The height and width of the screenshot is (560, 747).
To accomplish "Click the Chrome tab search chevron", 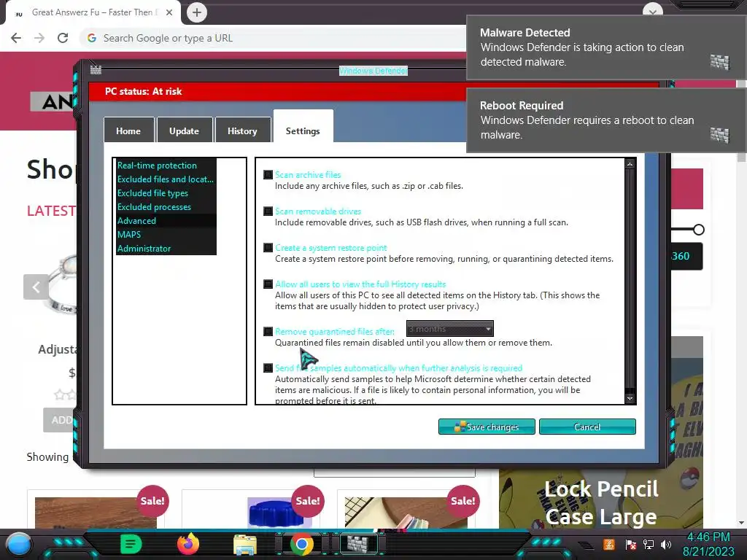I will point(653,10).
